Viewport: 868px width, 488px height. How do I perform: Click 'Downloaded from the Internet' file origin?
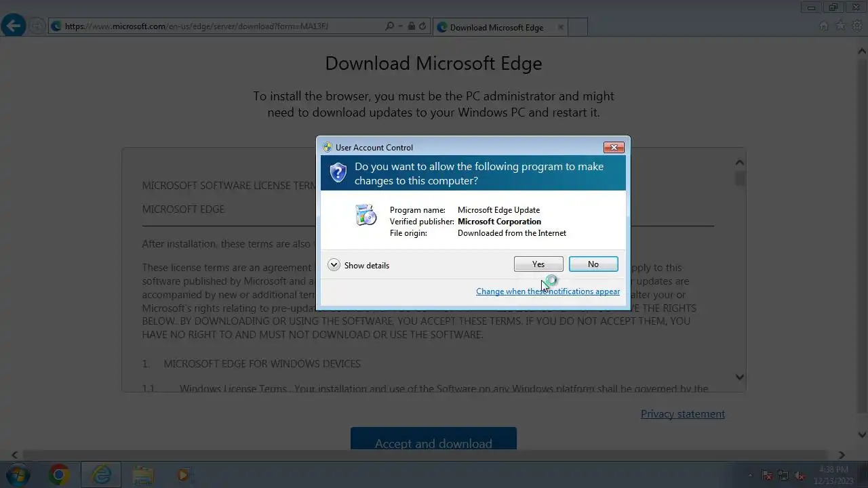click(x=512, y=233)
